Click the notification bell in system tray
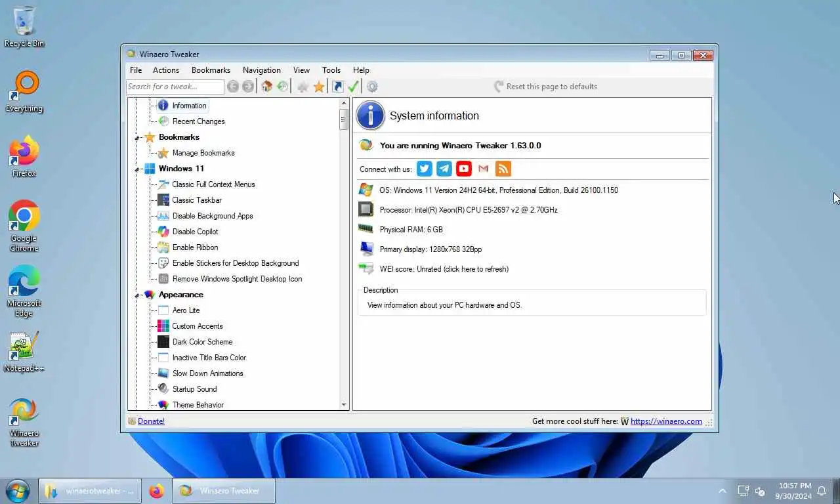Viewport: 840px width, 504px height. [x=822, y=491]
